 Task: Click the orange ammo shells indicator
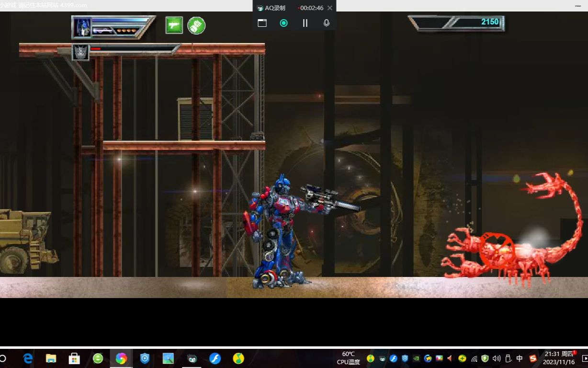pos(127,31)
